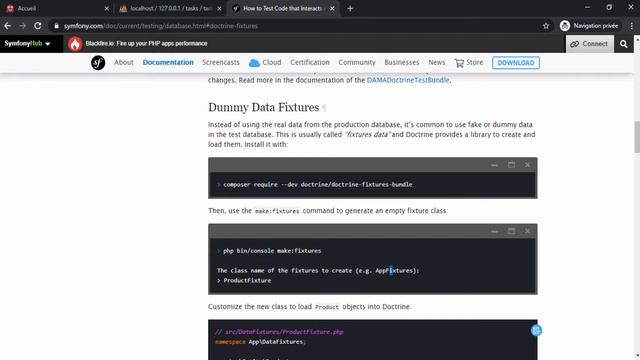Close the How to Test Code tab

[332, 8]
